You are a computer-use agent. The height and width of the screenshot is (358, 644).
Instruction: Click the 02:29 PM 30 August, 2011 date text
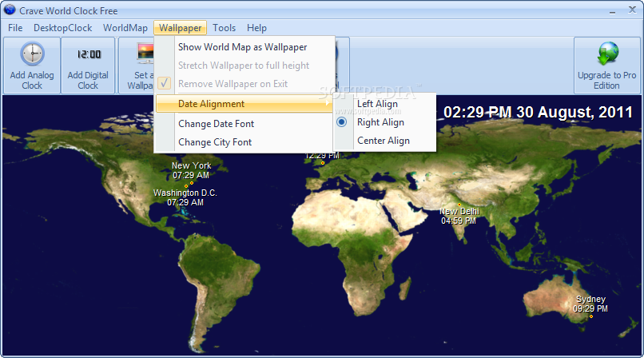click(538, 113)
